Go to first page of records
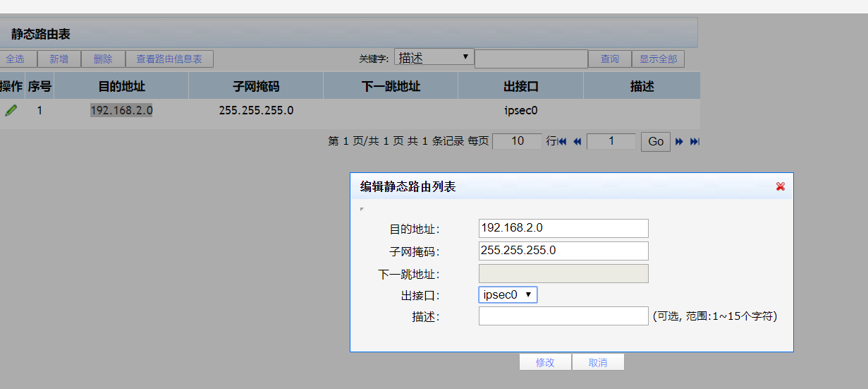The width and height of the screenshot is (868, 389). (x=563, y=142)
